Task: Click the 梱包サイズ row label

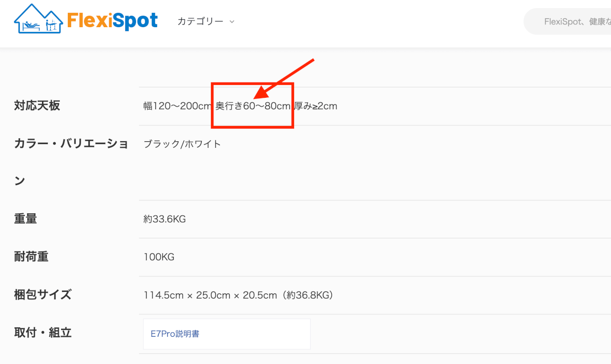Action: click(x=43, y=295)
